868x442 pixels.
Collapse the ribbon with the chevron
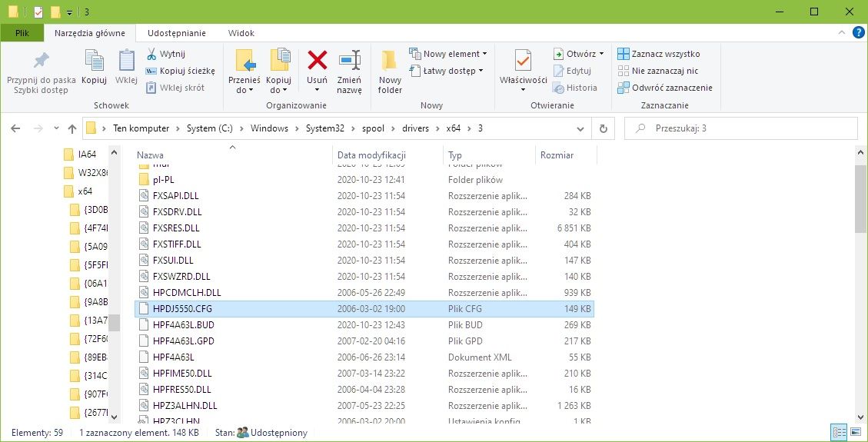[x=842, y=33]
